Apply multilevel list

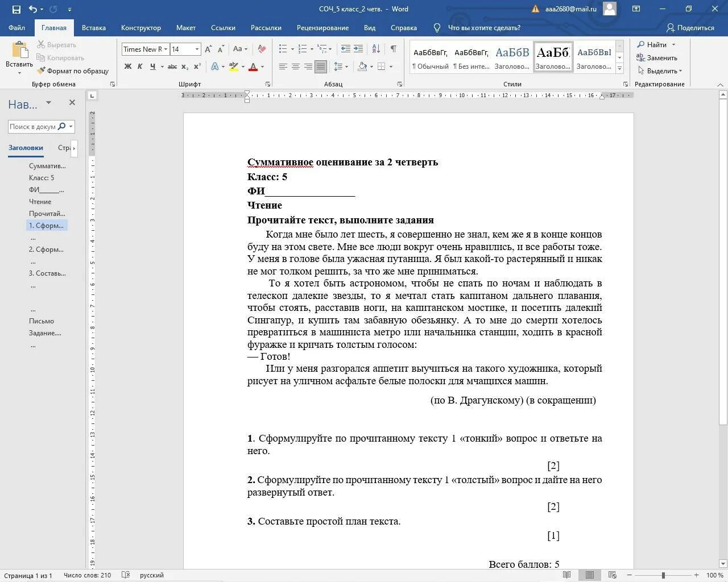point(322,49)
